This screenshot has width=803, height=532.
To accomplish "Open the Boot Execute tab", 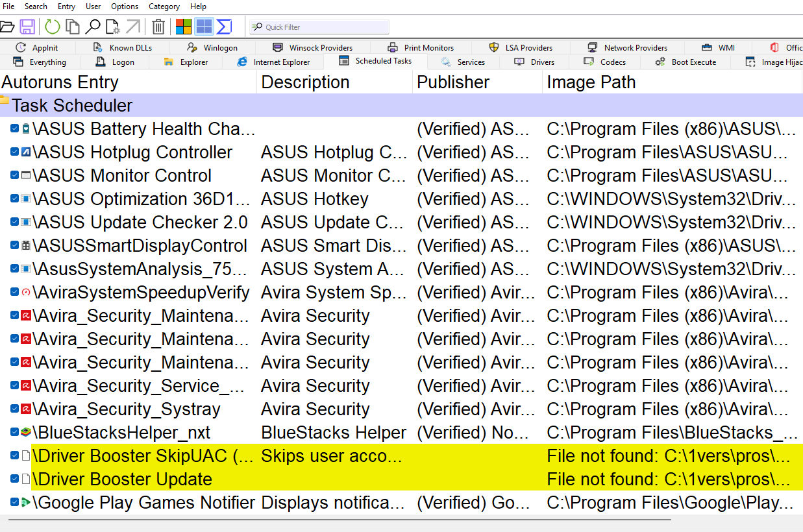I will [x=686, y=62].
